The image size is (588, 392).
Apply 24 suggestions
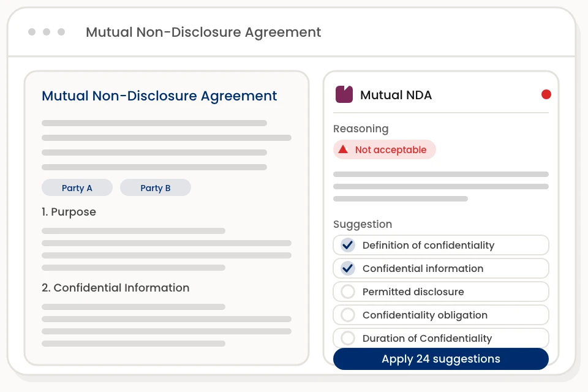(x=440, y=358)
